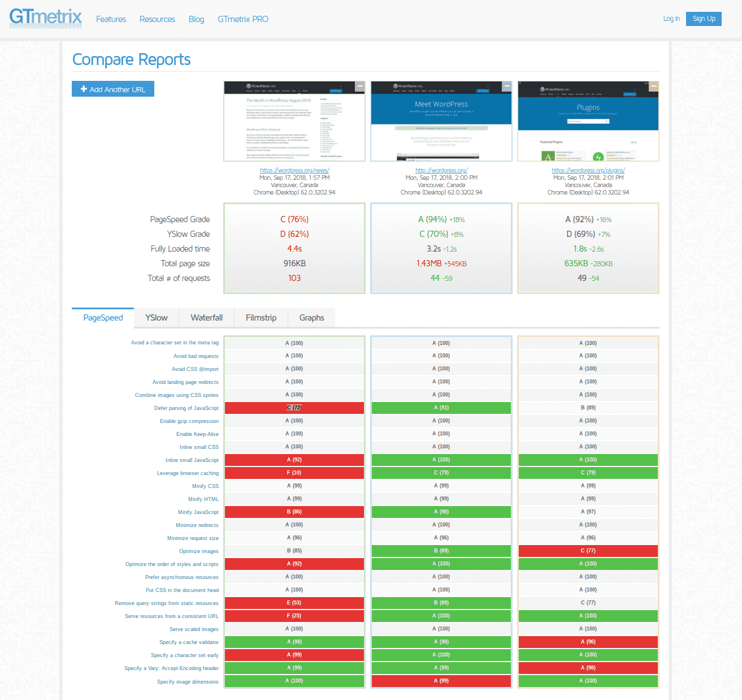Open 'Minimize request size' recommendation
Viewport: 742px width, 700px height.
(193, 538)
